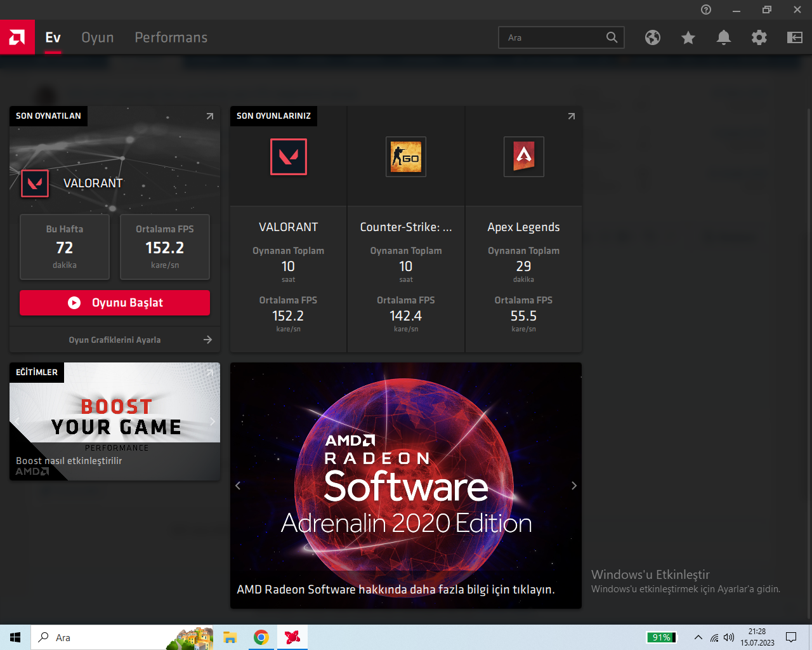Expand the Eğitimler card arrow
812x650 pixels.
[210, 373]
